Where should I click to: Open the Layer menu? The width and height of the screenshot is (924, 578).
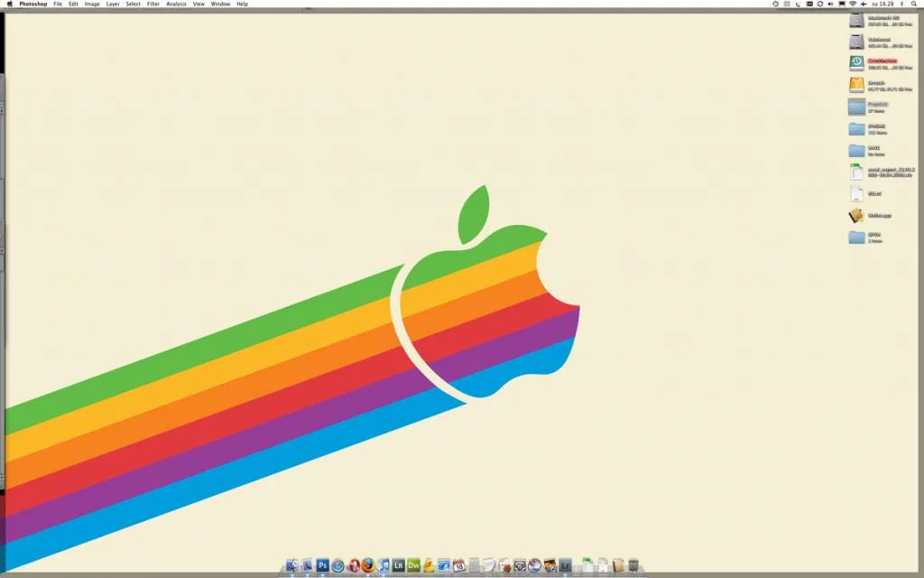[x=113, y=5]
